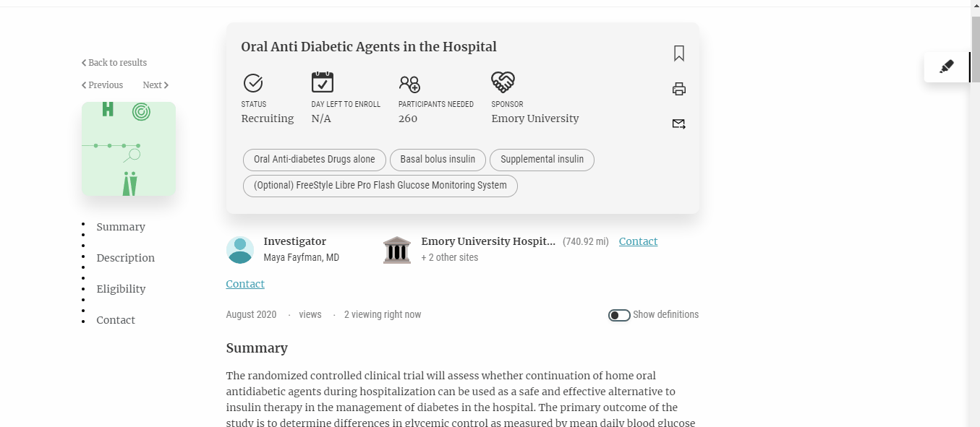Jump to the Description section
The image size is (980, 427).
[126, 258]
